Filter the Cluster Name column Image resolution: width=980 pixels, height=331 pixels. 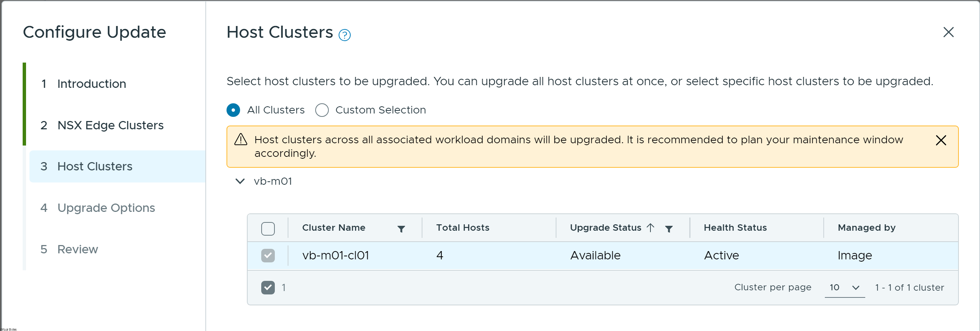click(401, 228)
